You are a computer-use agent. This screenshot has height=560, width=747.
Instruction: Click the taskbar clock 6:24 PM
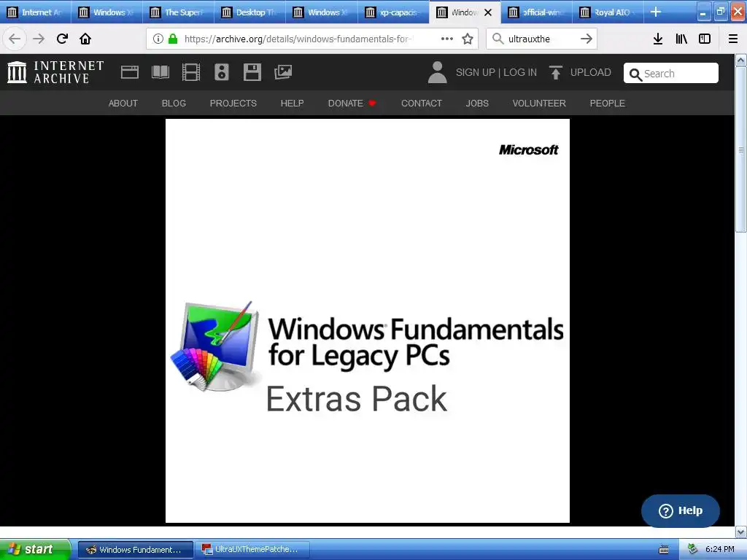point(719,549)
